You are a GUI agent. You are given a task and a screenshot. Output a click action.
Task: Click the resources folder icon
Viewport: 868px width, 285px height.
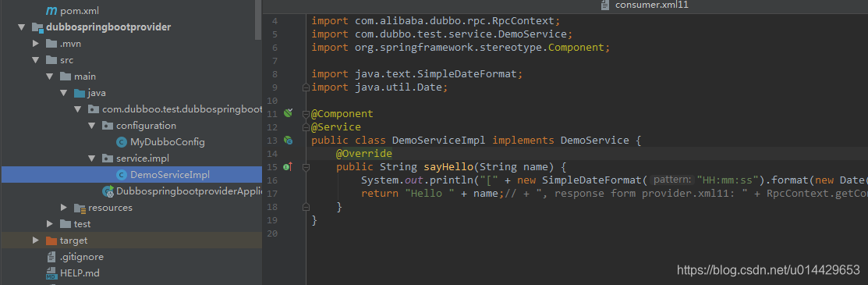point(80,208)
